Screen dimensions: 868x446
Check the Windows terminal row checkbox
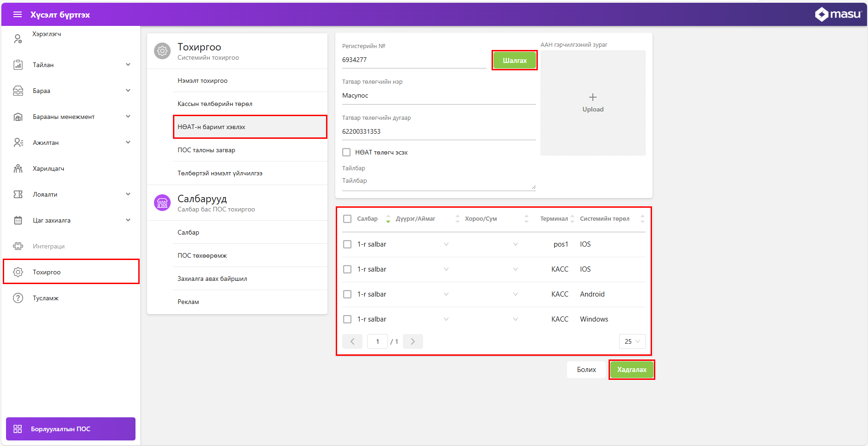347,319
